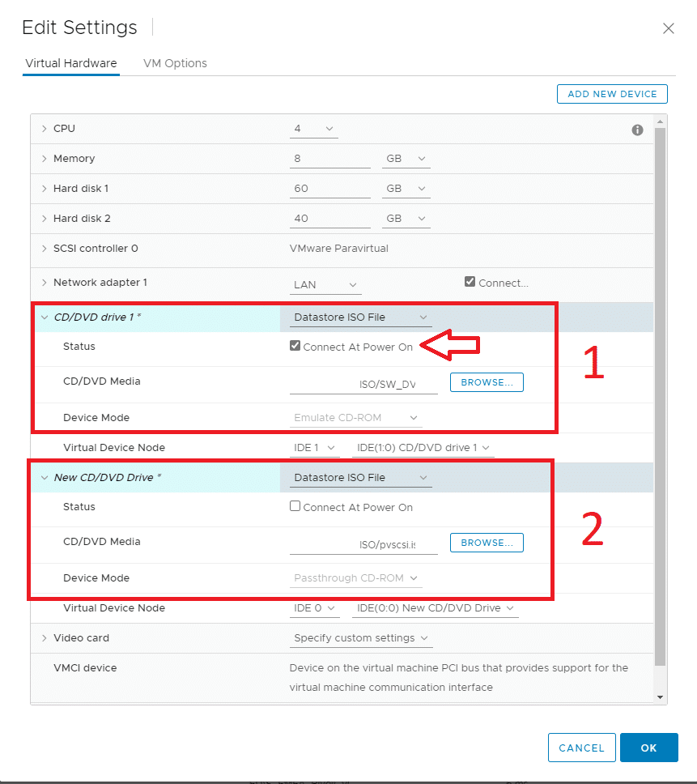Toggle Network adapter 1 Connect checkbox
Viewport: 697px width, 784px height.
click(470, 282)
